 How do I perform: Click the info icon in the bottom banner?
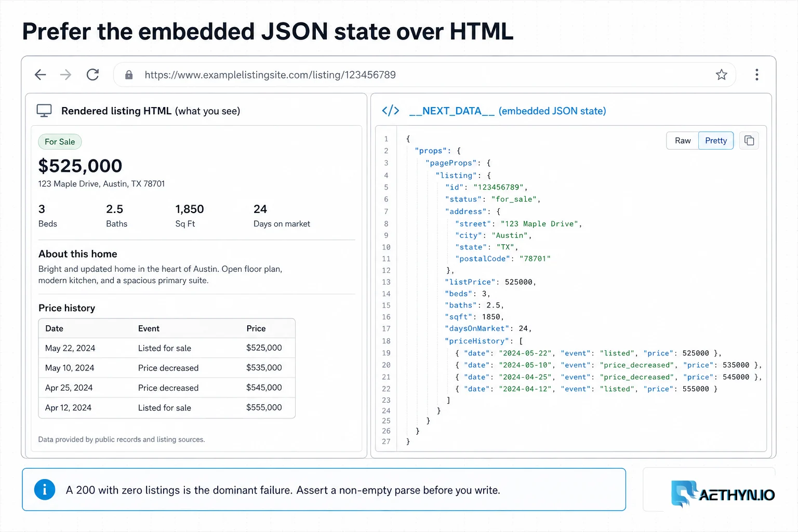(45, 489)
